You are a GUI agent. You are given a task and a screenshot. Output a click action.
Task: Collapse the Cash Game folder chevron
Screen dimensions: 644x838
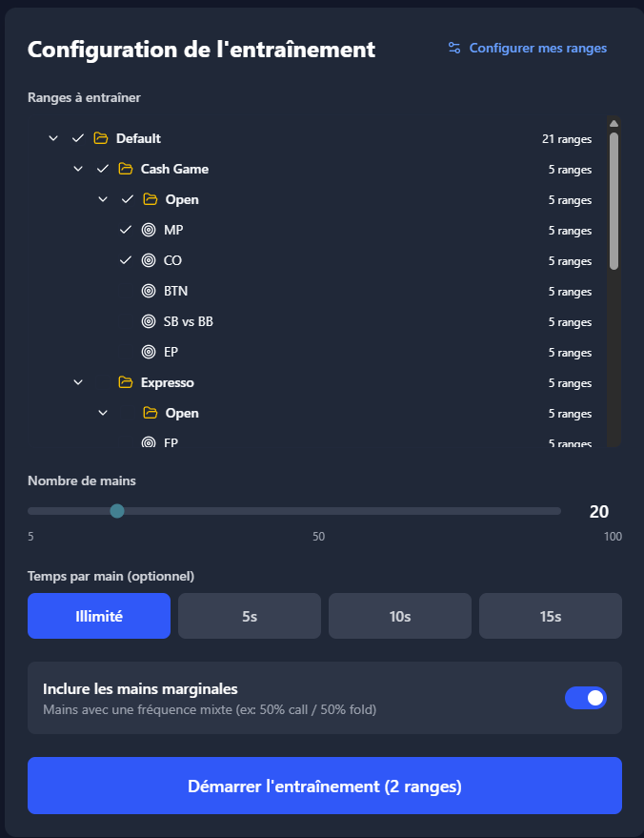coord(78,170)
